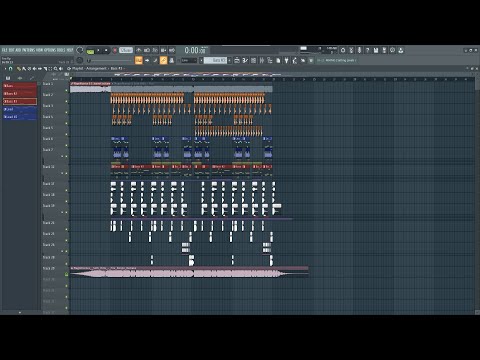Mute Track 5 using its green light
The height and width of the screenshot is (360, 480).
pyautogui.click(x=67, y=134)
